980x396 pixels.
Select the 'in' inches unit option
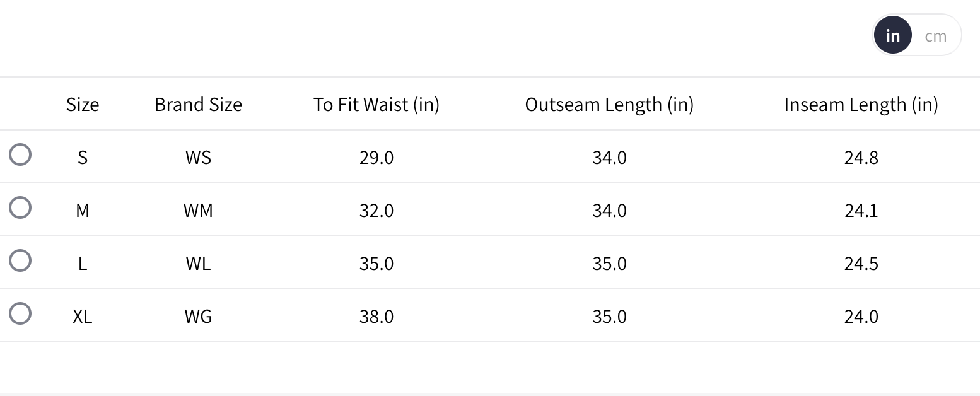pyautogui.click(x=892, y=36)
